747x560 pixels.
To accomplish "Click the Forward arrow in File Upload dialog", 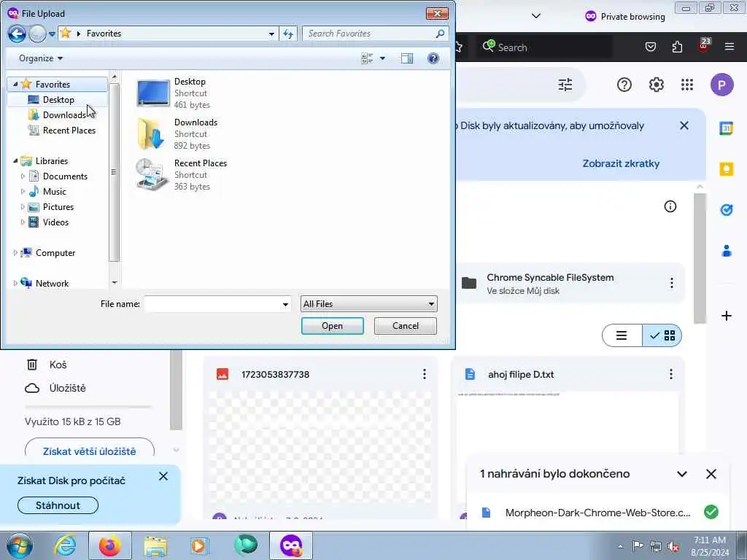I will tap(37, 34).
